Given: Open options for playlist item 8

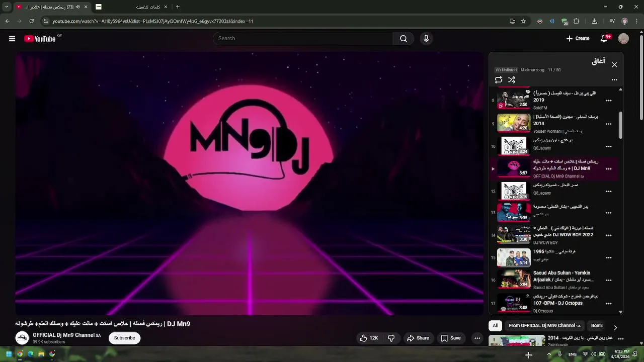Looking at the screenshot, I should coord(609,101).
